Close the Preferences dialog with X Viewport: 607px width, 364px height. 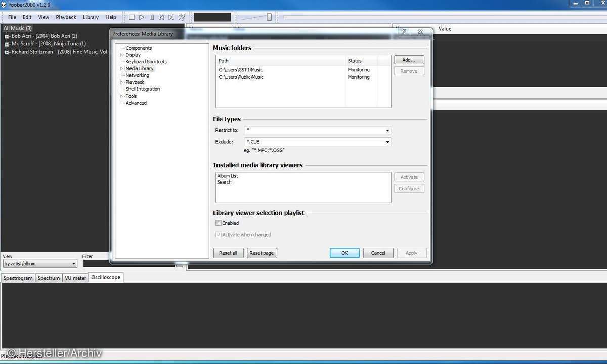(420, 32)
